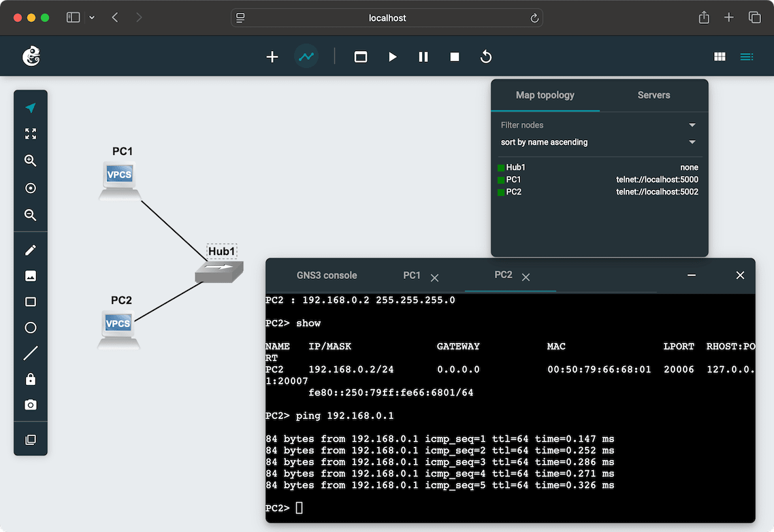Start all nodes with the play button
Image resolution: width=774 pixels, height=532 pixels.
coord(392,56)
